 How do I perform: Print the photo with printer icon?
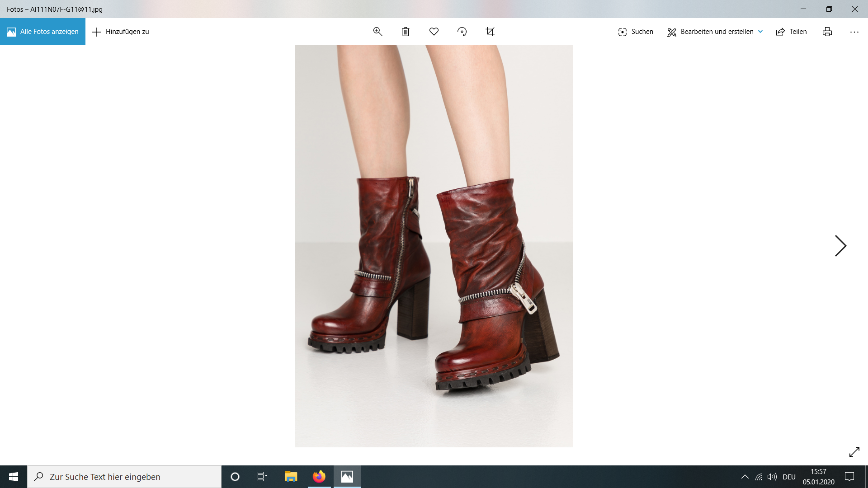(x=827, y=32)
